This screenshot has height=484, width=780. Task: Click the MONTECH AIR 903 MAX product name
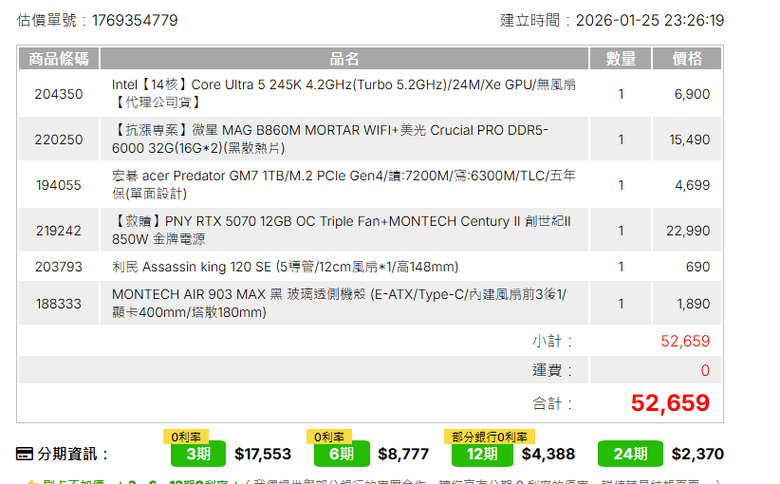click(x=339, y=303)
